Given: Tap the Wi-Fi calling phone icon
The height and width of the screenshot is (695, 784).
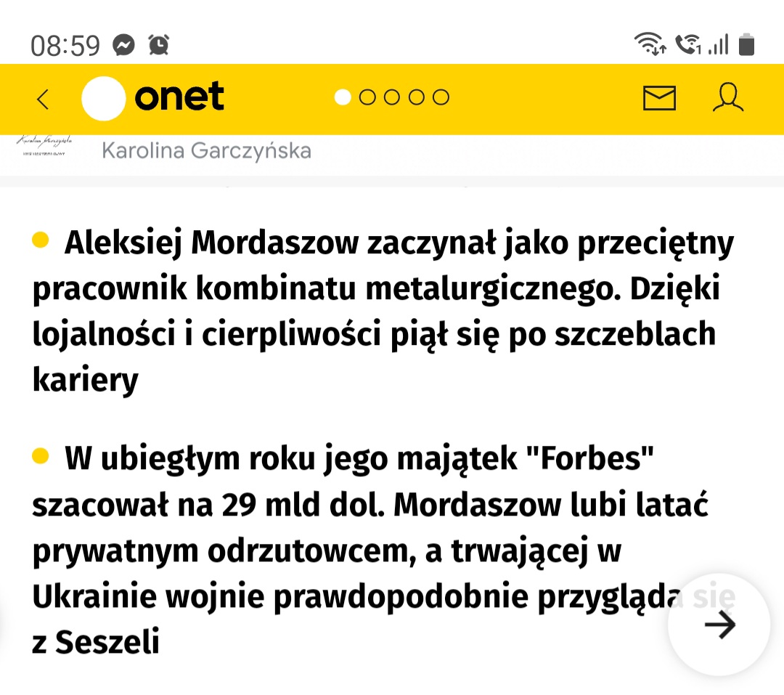Looking at the screenshot, I should 688,44.
